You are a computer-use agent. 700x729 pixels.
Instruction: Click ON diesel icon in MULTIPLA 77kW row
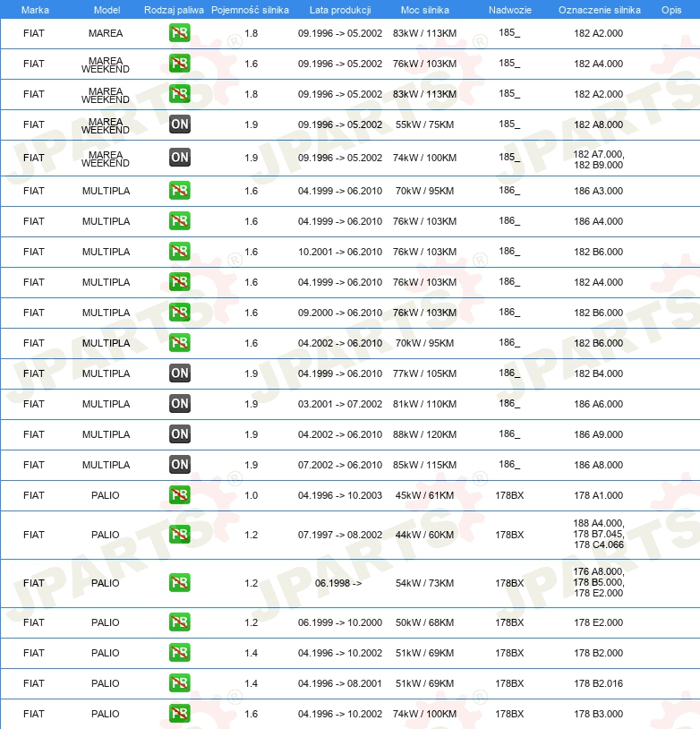(179, 373)
